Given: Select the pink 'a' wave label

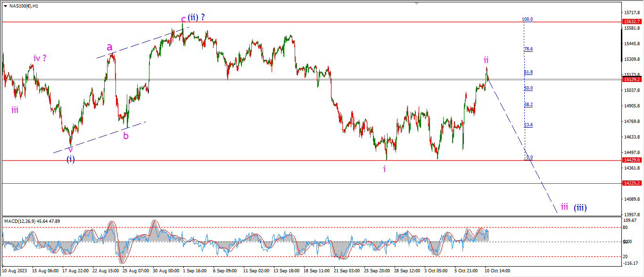Looking at the screenshot, I should [x=109, y=47].
